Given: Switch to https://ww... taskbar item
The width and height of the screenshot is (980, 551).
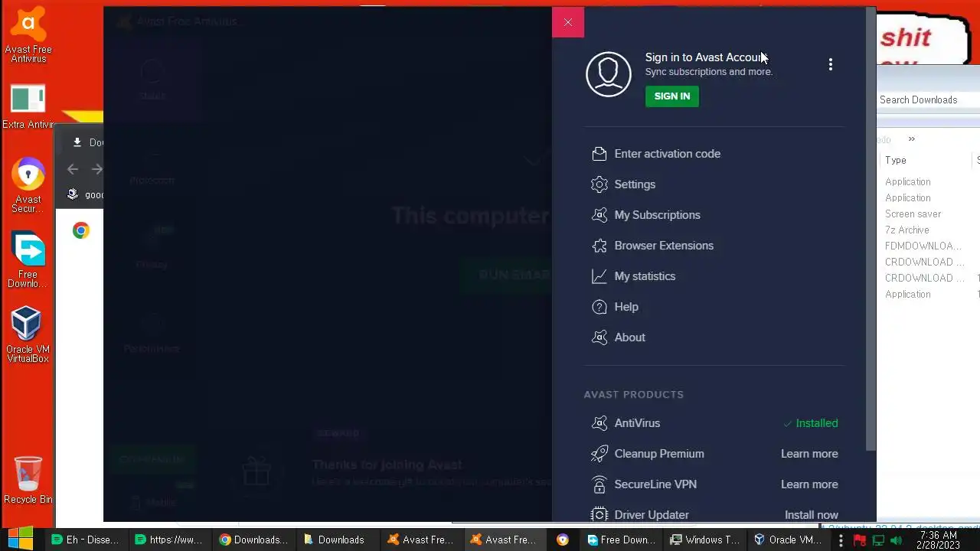Looking at the screenshot, I should [168, 540].
